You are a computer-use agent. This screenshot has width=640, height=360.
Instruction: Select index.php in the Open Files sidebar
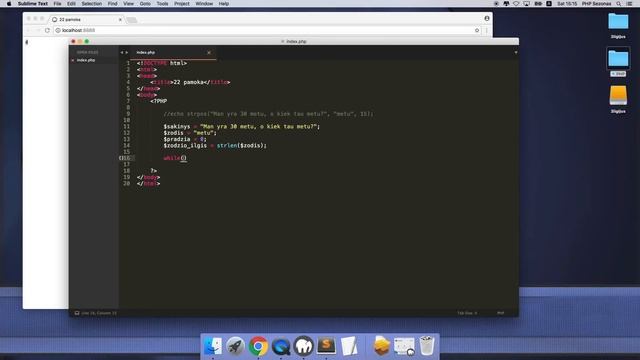click(86, 60)
